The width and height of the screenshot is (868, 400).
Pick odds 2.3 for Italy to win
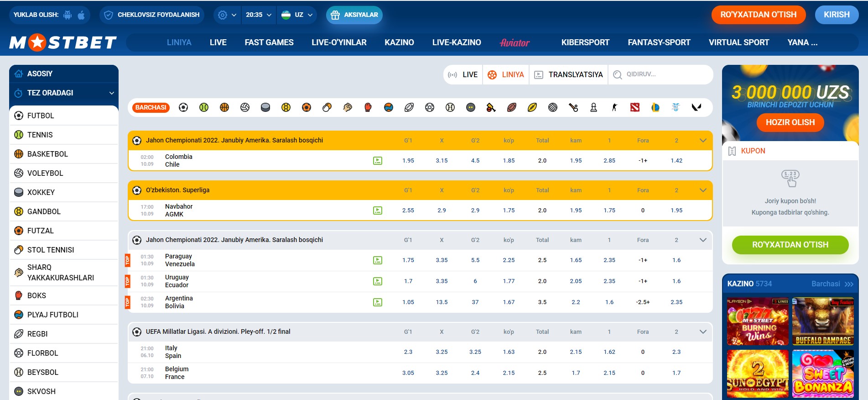[408, 352]
